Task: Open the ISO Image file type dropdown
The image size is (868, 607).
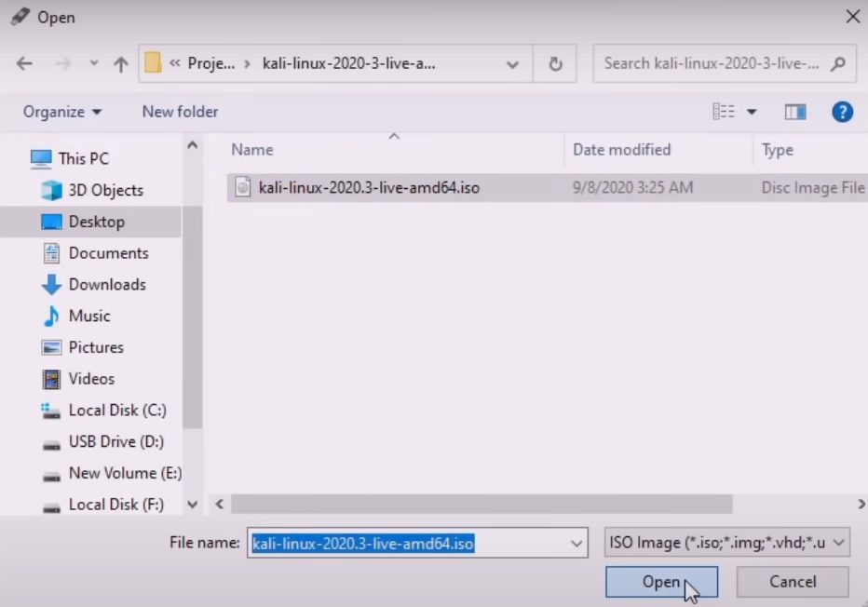Action: click(x=726, y=542)
